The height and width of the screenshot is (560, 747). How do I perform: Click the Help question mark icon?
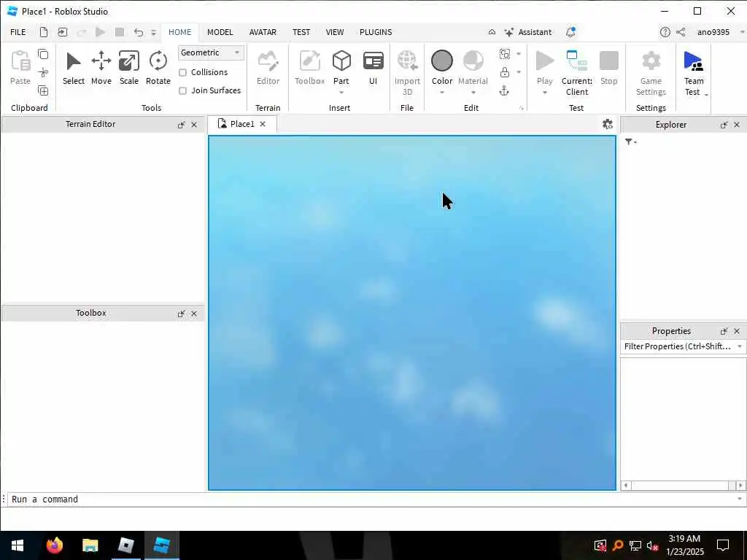(665, 32)
